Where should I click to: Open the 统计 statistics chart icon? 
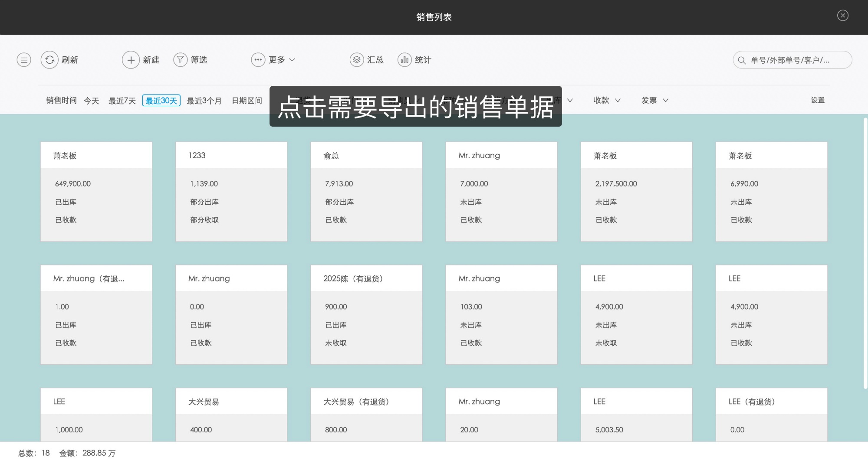click(x=404, y=60)
